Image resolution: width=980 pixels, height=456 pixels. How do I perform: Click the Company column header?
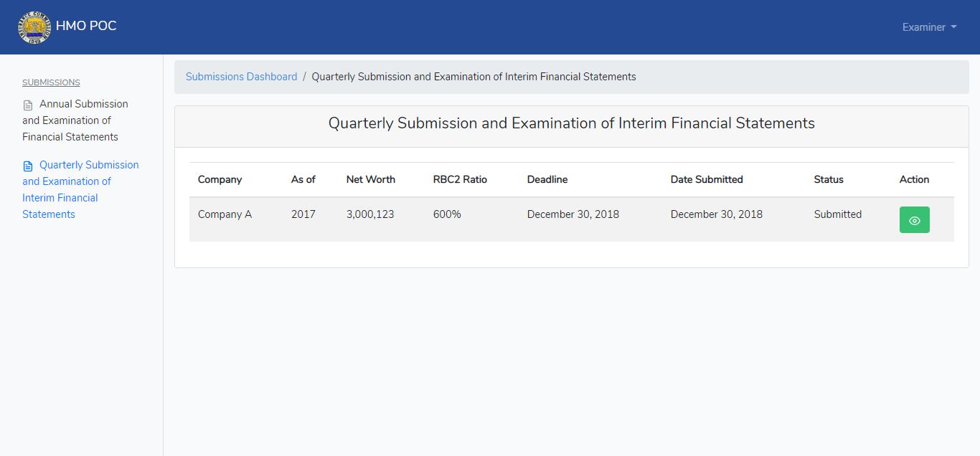click(x=220, y=179)
